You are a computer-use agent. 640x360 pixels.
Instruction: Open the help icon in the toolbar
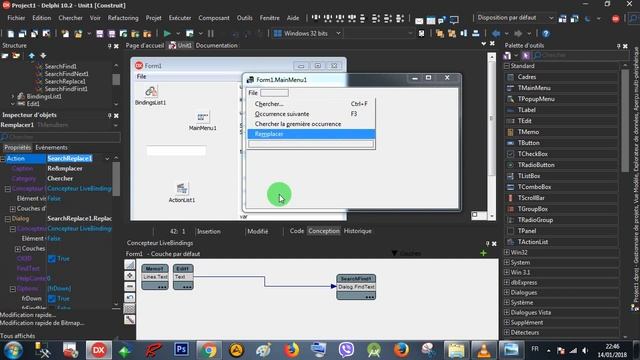[546, 33]
